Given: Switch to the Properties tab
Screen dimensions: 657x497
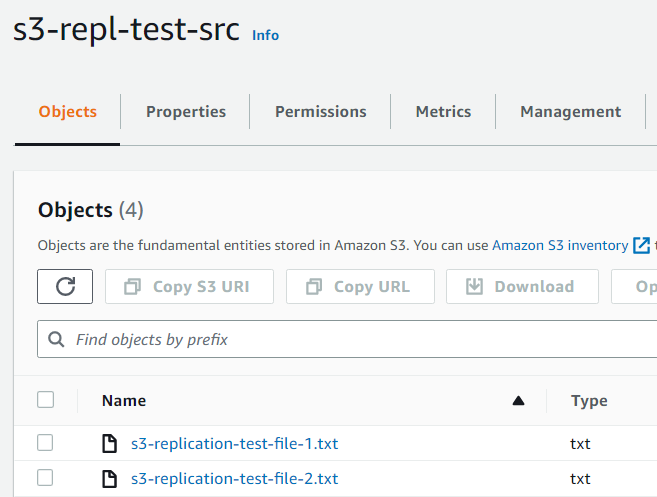Looking at the screenshot, I should [x=186, y=112].
